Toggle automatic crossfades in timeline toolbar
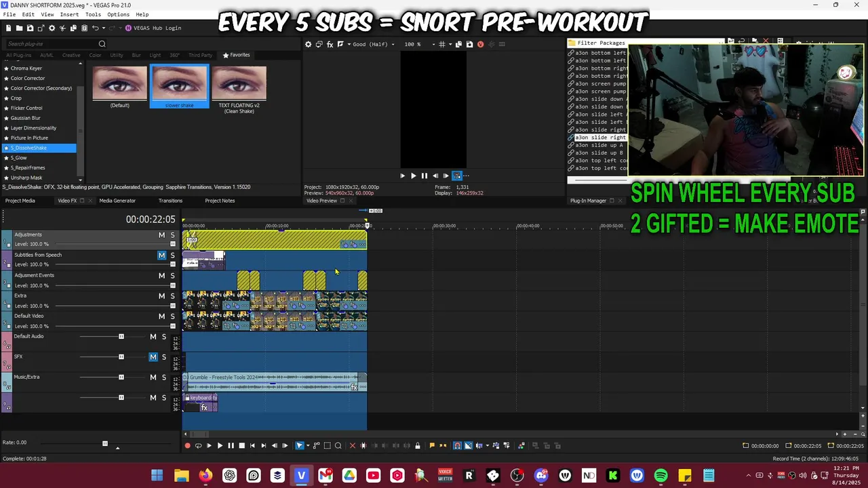This screenshot has height=488, width=868. pos(468,445)
